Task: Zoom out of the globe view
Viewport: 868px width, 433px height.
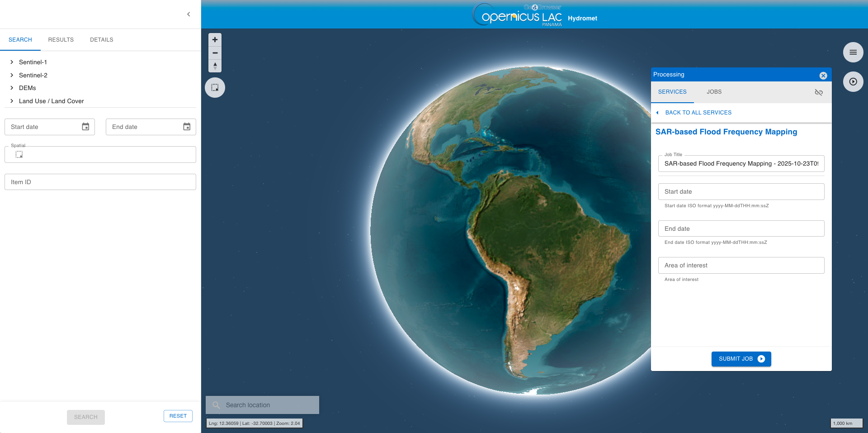Action: (x=215, y=53)
